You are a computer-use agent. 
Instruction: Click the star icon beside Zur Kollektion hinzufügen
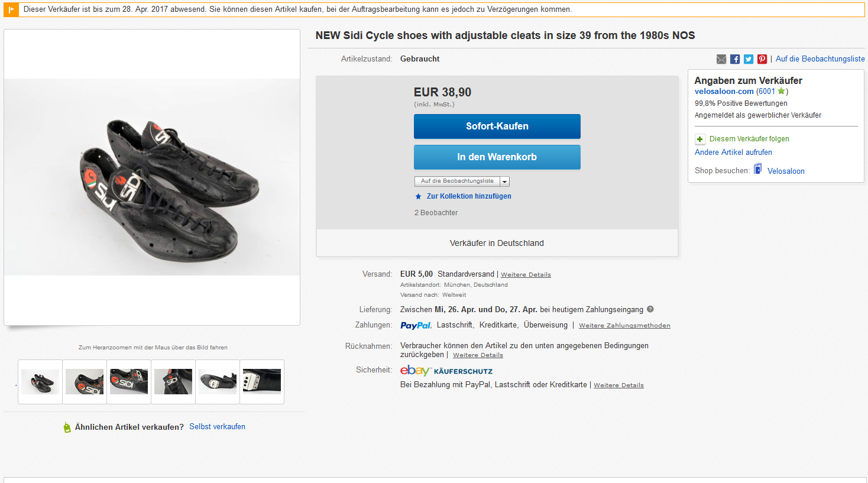pos(418,196)
